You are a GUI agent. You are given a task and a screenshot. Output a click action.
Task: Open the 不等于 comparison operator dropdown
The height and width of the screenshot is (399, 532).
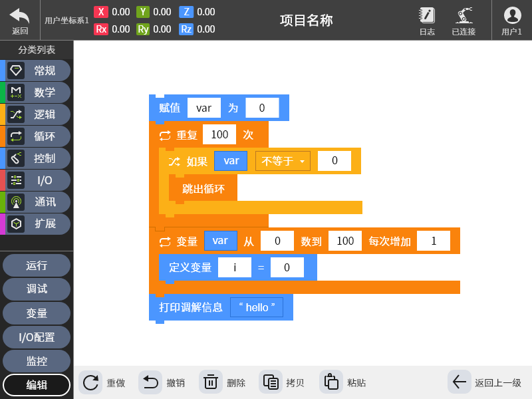coord(283,160)
